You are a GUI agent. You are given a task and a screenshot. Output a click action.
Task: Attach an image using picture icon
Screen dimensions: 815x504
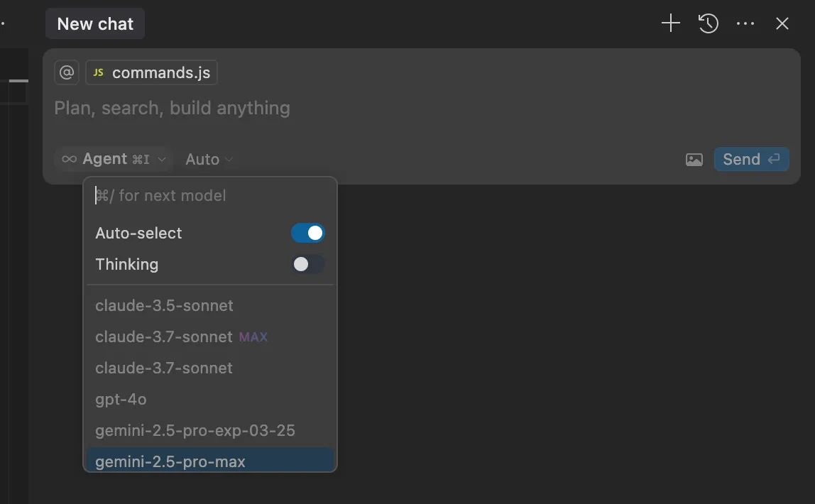(x=694, y=160)
